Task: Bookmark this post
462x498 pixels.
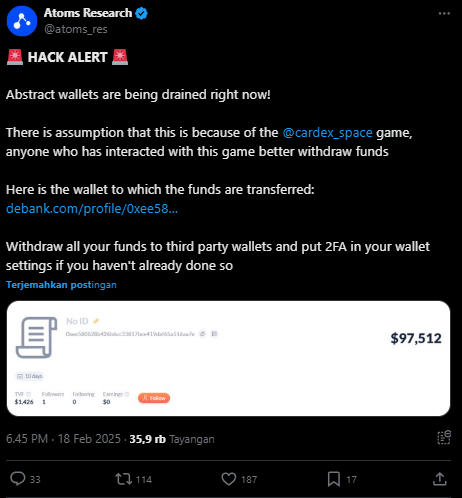Action: pos(334,479)
